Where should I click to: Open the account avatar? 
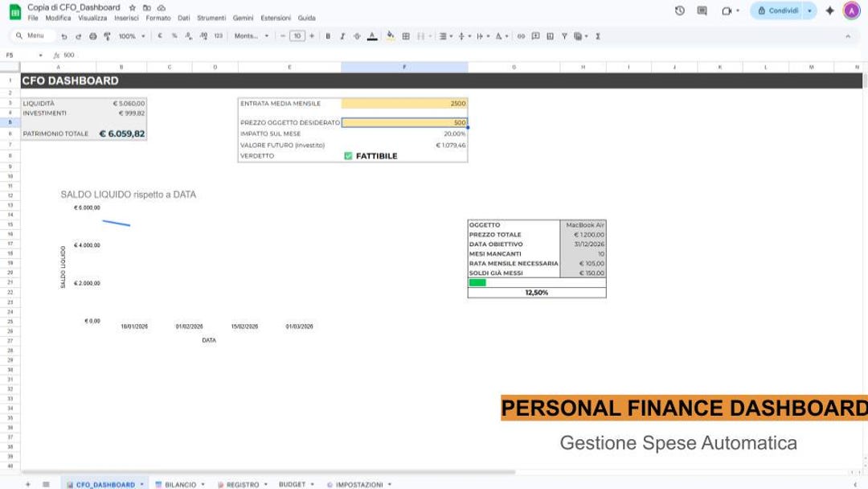pyautogui.click(x=851, y=10)
